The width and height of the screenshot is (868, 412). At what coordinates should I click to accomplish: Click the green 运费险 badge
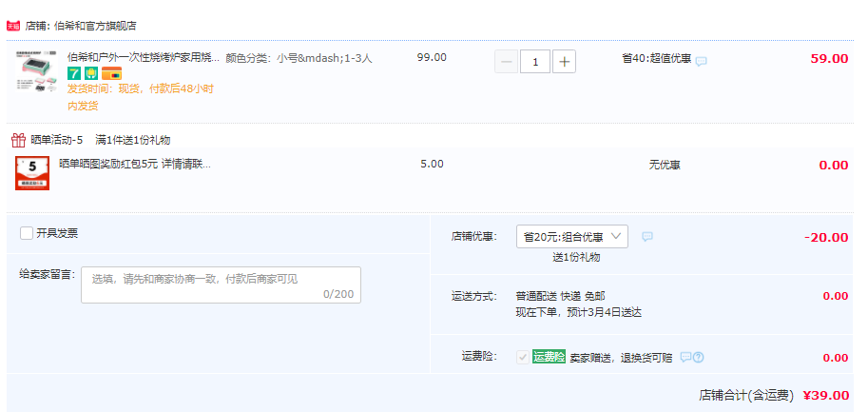tap(549, 357)
